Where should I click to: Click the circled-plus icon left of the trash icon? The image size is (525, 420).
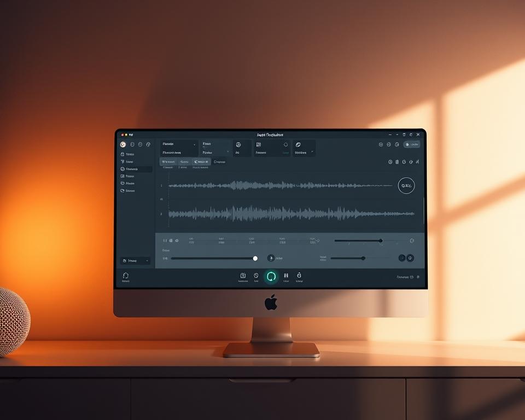pos(390,162)
